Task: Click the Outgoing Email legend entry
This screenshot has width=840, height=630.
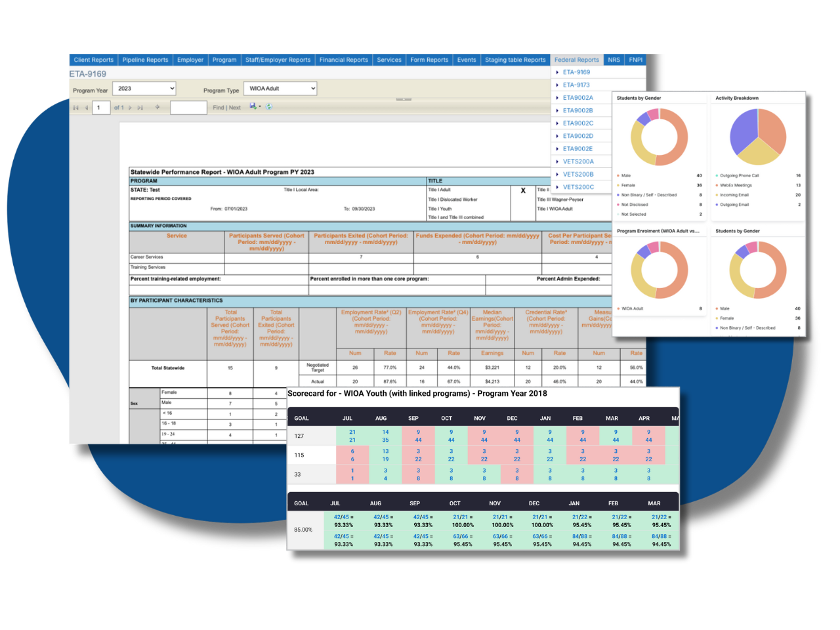Action: coord(734,205)
